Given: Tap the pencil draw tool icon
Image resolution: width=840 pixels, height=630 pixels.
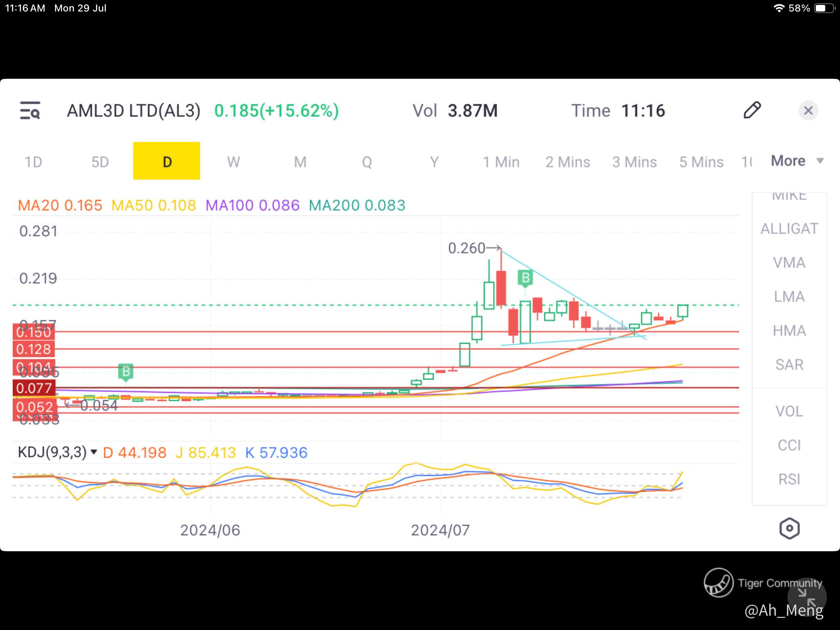Looking at the screenshot, I should 752,110.
